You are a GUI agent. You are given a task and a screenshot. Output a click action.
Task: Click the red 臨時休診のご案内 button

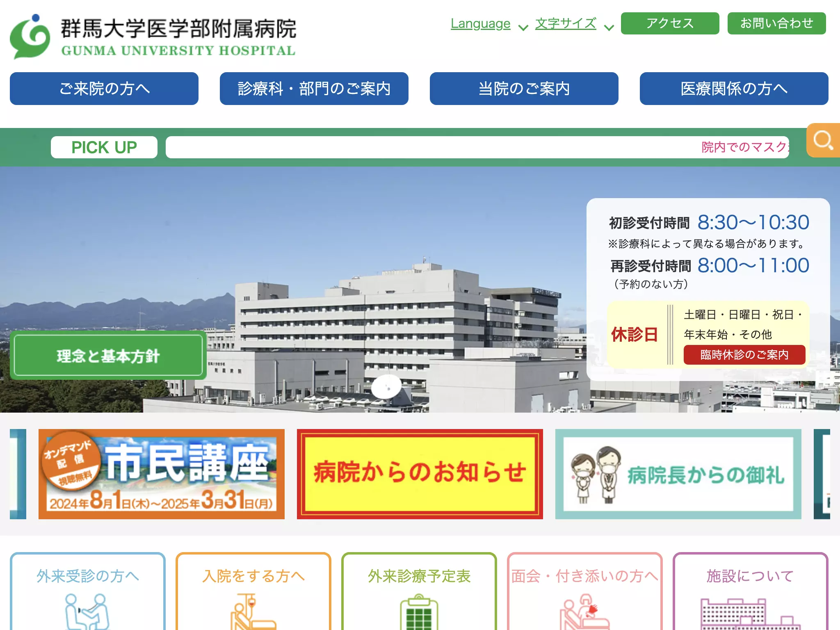click(x=744, y=355)
